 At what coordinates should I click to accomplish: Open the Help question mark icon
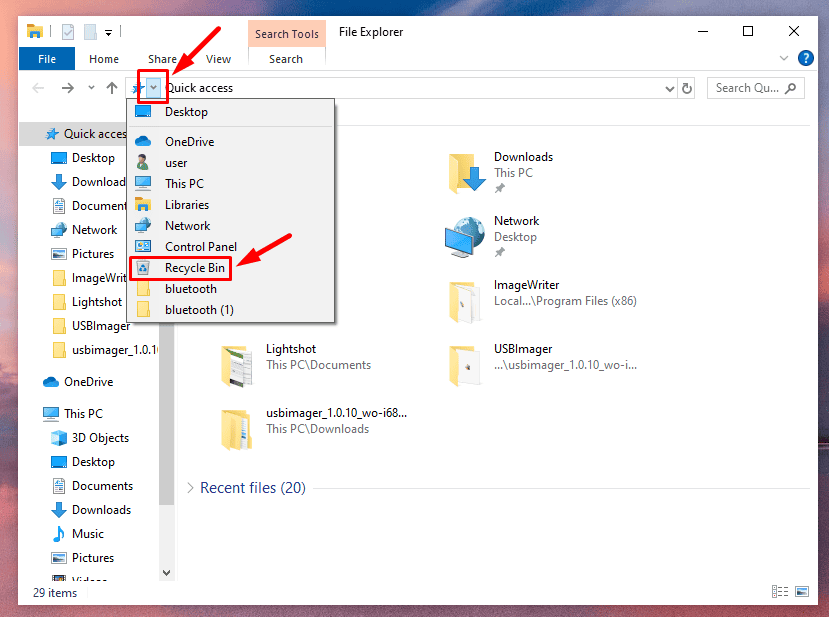(794, 60)
